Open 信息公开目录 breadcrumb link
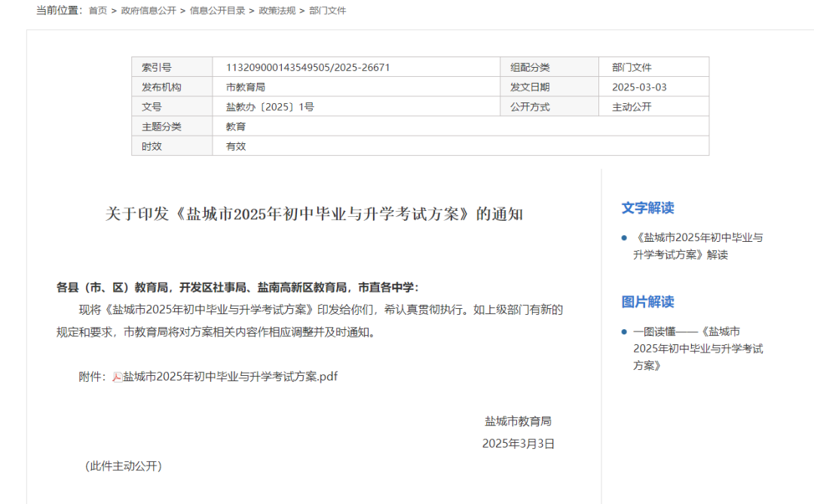814x504 pixels. pyautogui.click(x=217, y=11)
